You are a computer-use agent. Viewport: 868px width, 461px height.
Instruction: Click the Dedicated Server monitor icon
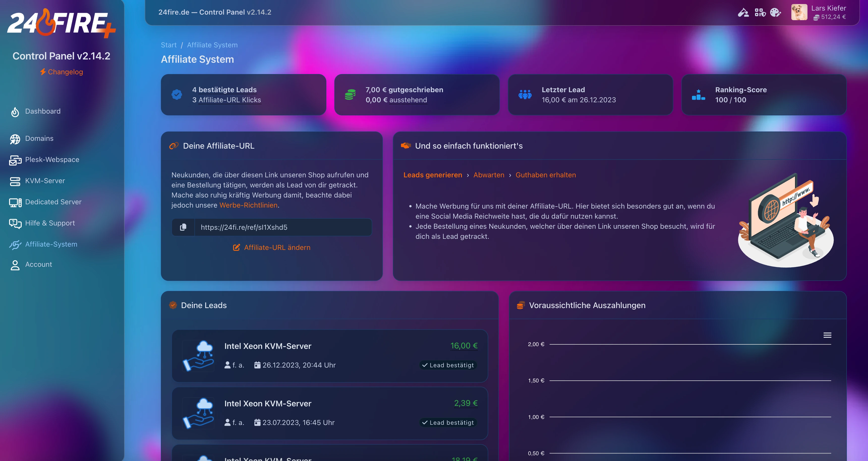(15, 202)
